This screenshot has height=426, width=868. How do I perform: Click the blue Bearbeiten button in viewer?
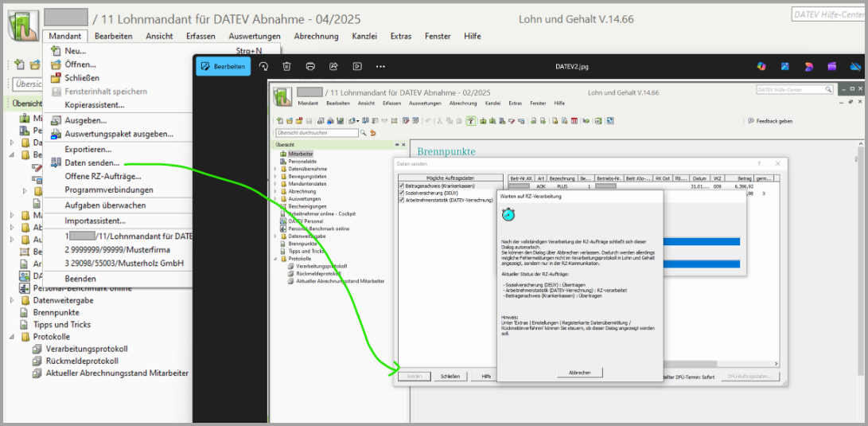click(x=223, y=66)
